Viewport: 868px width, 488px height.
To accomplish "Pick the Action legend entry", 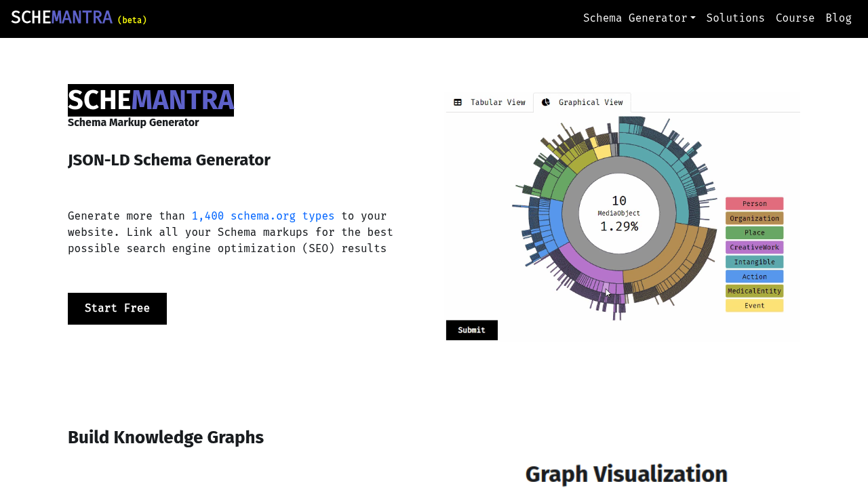I will click(754, 277).
